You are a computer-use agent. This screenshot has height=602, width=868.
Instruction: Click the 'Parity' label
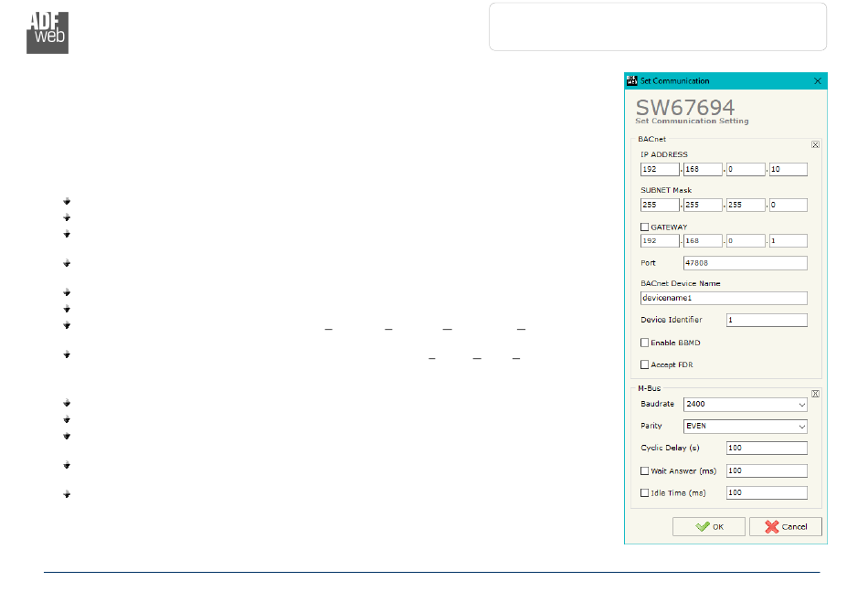tap(651, 426)
